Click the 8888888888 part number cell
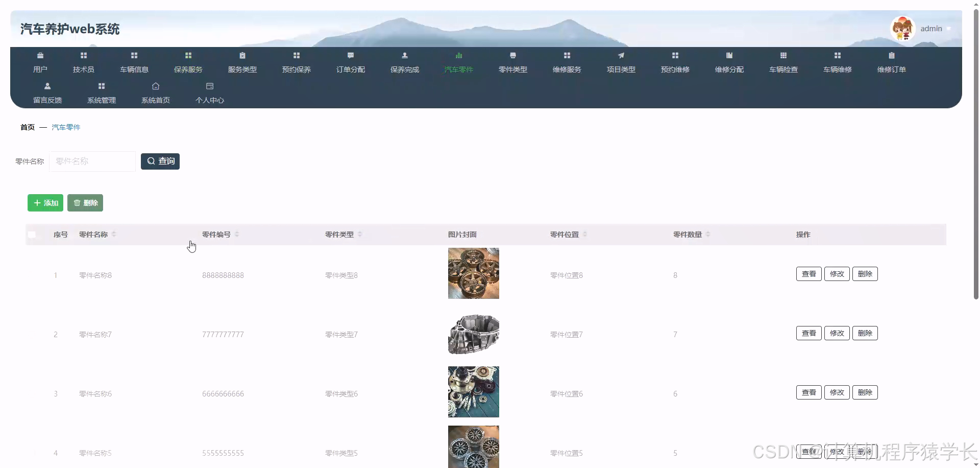 click(223, 275)
